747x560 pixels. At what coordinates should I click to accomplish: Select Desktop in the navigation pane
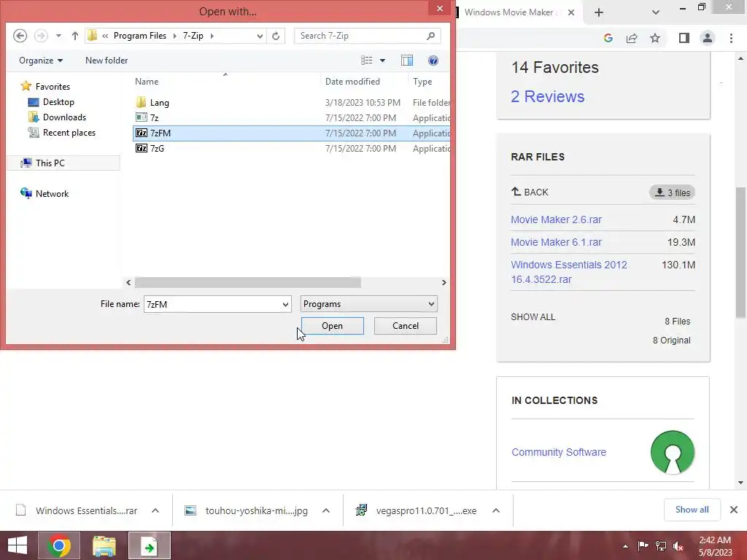point(58,102)
